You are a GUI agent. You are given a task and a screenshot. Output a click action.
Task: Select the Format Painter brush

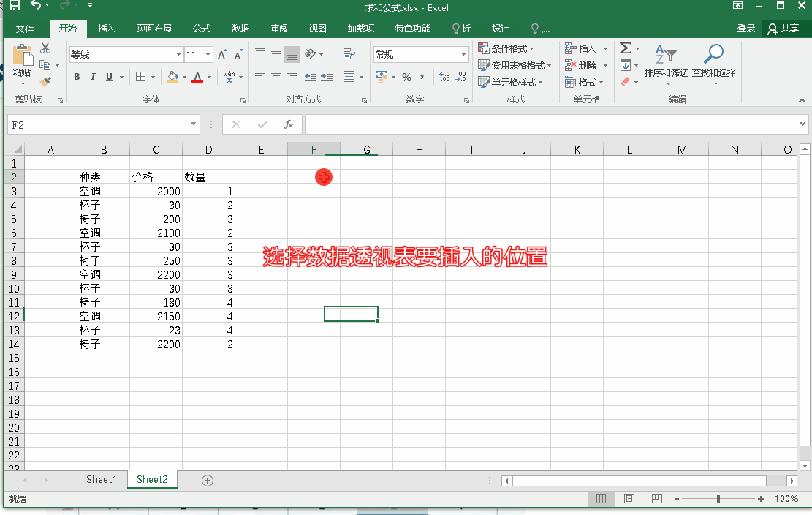pos(45,82)
